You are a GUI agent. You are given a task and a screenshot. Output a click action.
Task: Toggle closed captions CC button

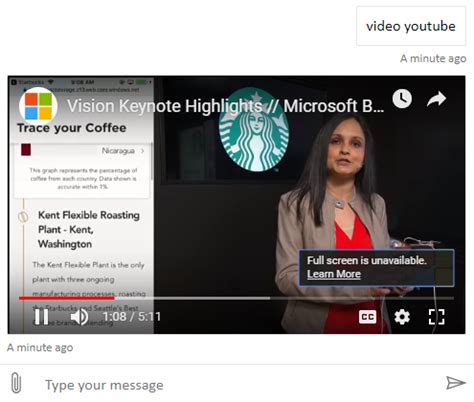point(367,317)
